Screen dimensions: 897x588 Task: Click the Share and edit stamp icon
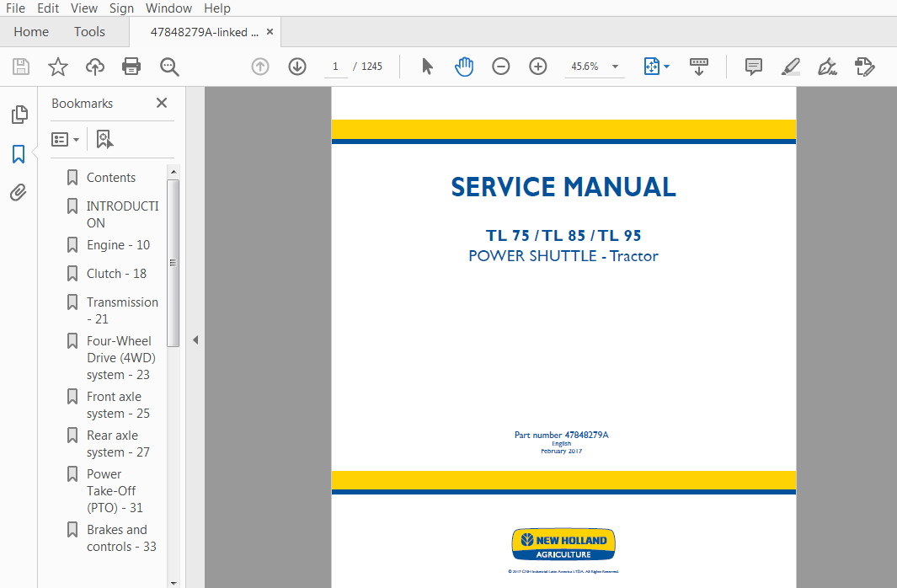tap(864, 67)
